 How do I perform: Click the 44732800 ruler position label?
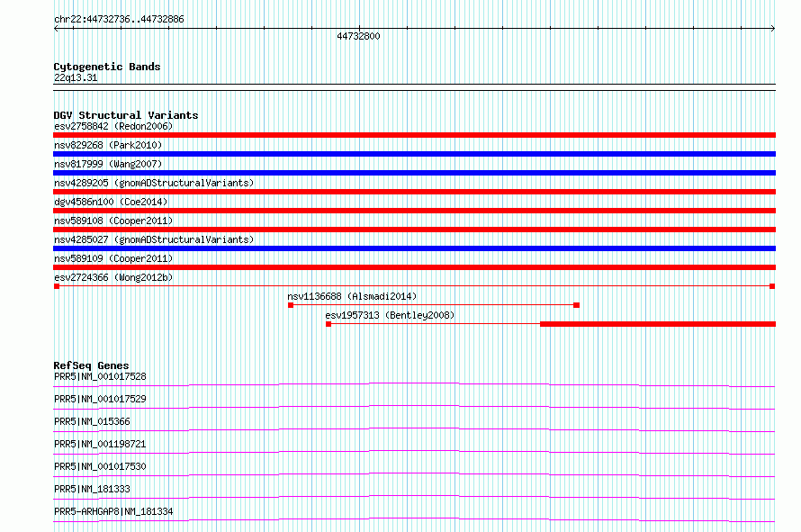[358, 36]
